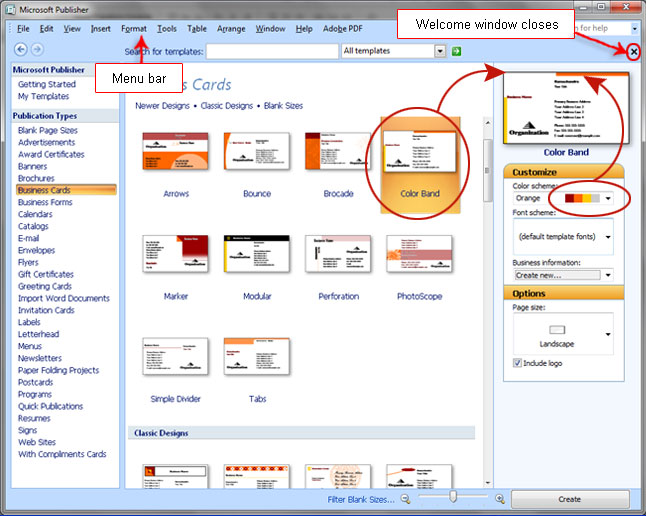Select With Compliments Cards type
This screenshot has height=516, width=646.
[x=62, y=454]
